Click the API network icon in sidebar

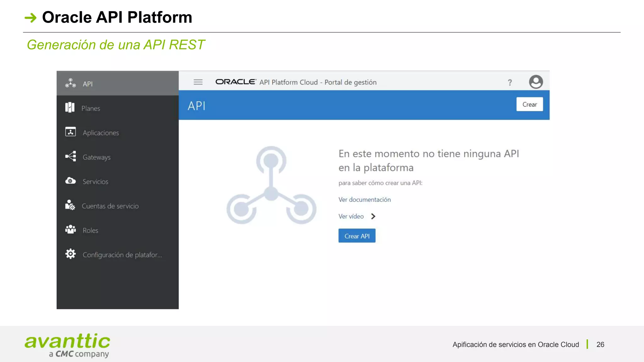coord(70,83)
